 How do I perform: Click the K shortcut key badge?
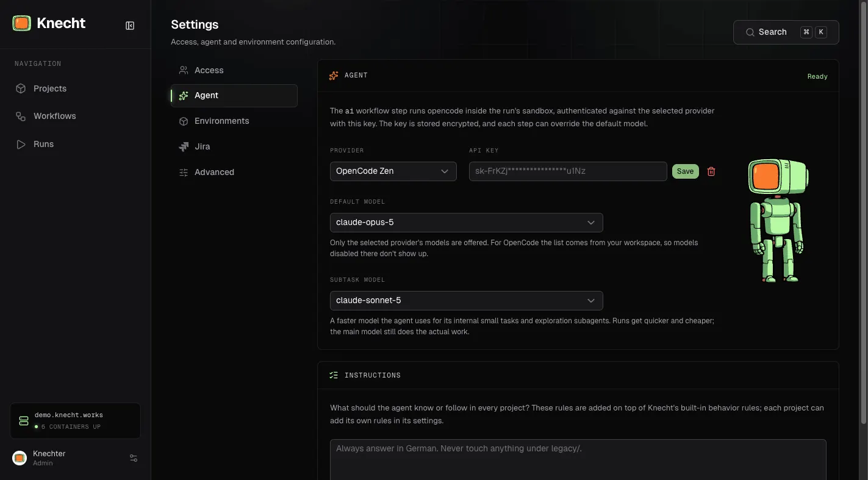coord(821,32)
